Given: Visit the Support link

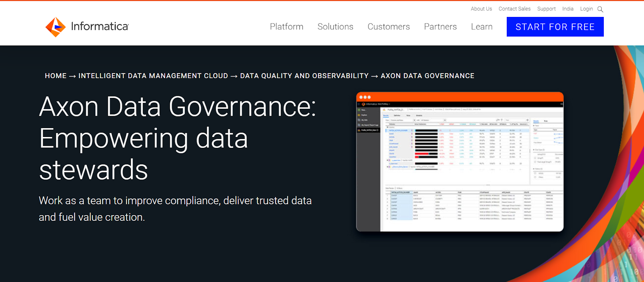Looking at the screenshot, I should tap(546, 9).
